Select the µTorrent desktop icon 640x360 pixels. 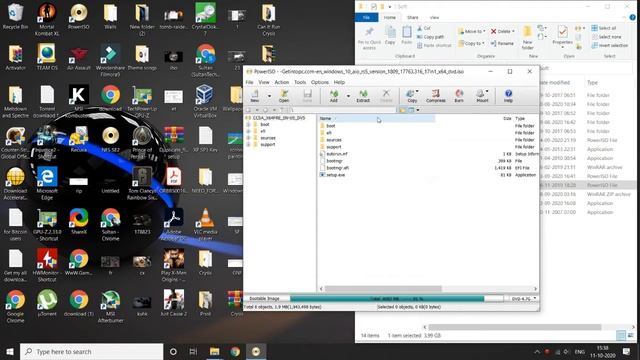pyautogui.click(x=47, y=304)
